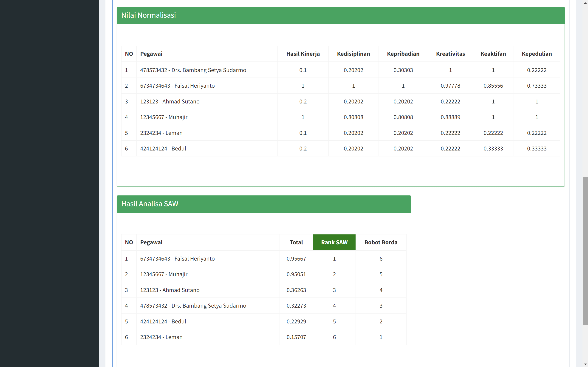The height and width of the screenshot is (367, 588).
Task: Click the Kreativitas column header
Action: point(450,54)
